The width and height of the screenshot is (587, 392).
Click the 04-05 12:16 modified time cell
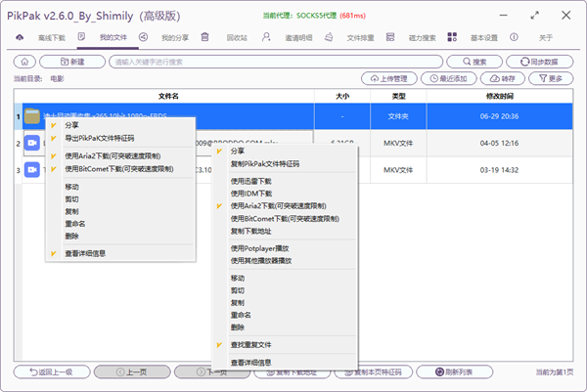[499, 143]
